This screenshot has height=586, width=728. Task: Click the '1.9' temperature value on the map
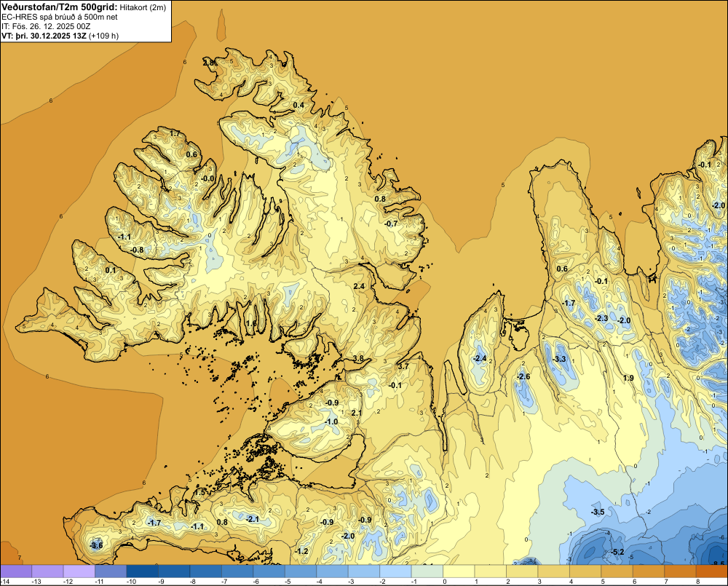tap(628, 378)
